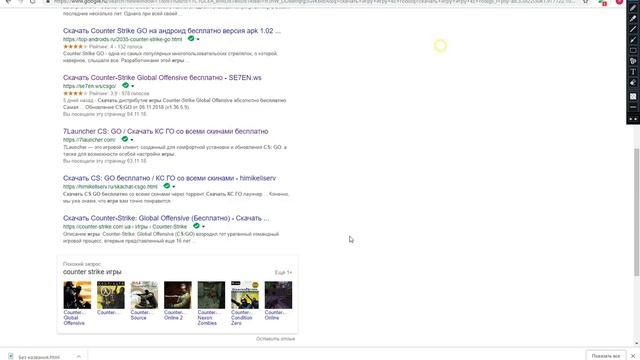The image size is (640, 360).
Task: Close the downloads bar
Action: click(633, 356)
